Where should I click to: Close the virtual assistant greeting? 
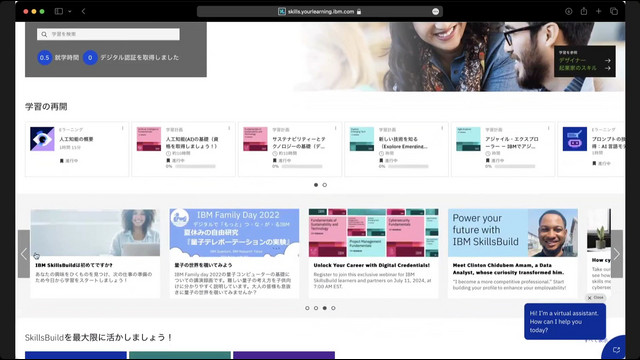596,298
